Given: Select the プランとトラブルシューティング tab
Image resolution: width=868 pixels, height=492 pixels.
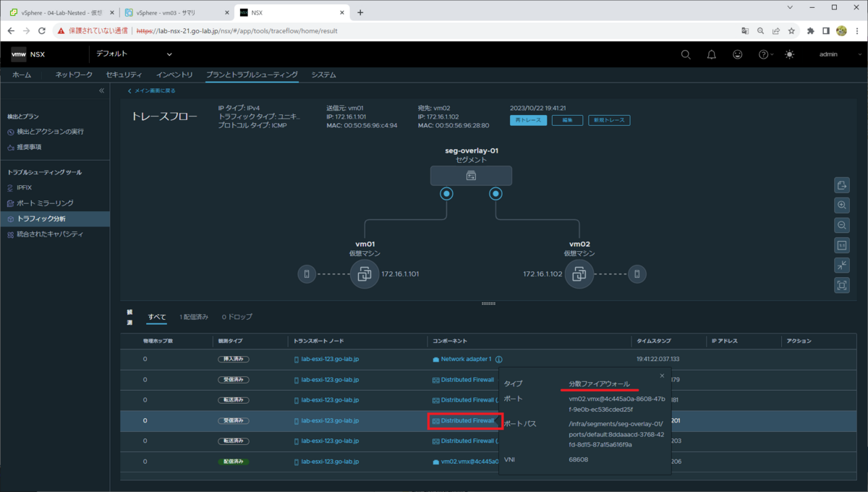Looking at the screenshot, I should coord(252,75).
